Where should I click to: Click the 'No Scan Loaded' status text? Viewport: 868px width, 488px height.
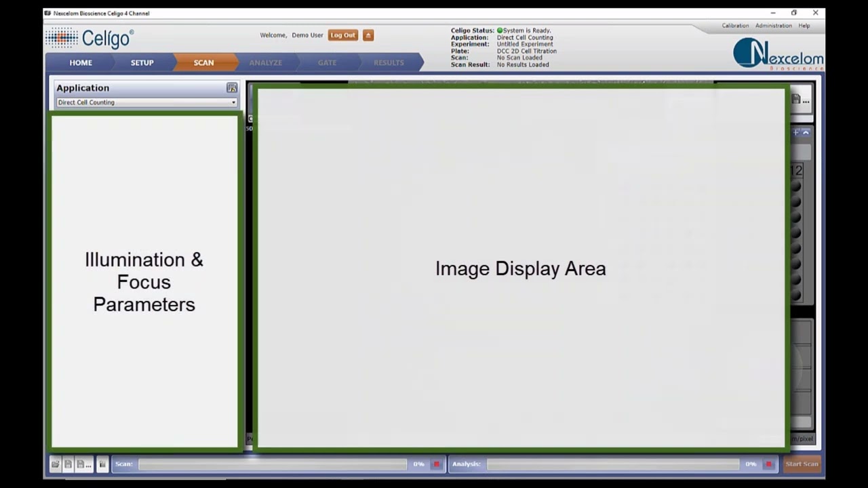(x=519, y=58)
